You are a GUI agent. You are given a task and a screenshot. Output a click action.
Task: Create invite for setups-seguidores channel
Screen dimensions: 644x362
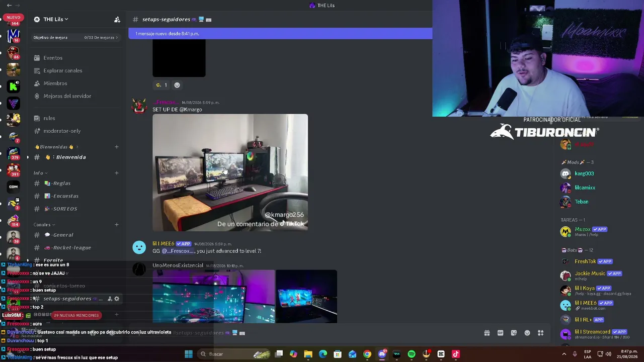click(x=110, y=299)
